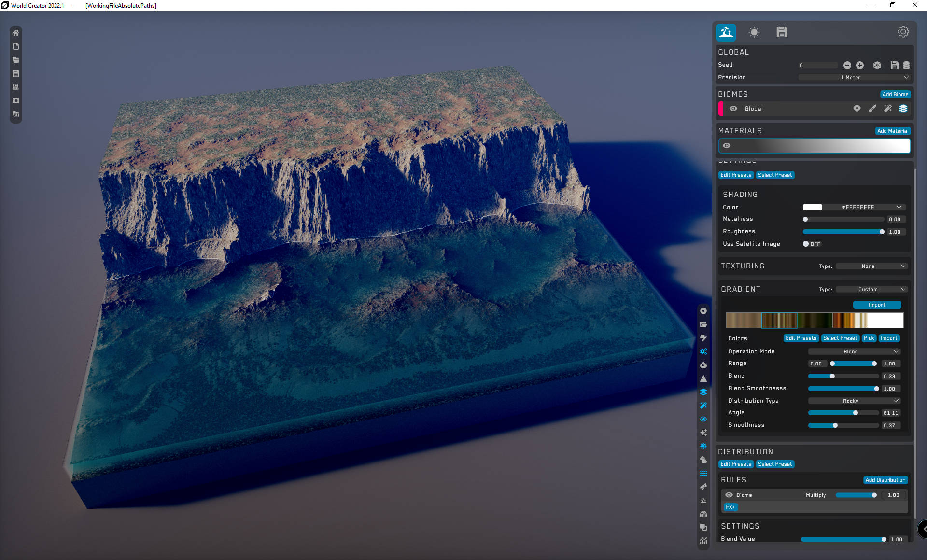Click the magic wand icon on Global biome
927x560 pixels.
[887, 109]
